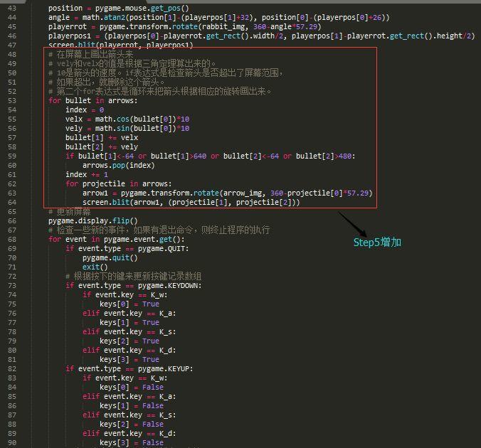Click 'for event in pygame.event.get():' line
Viewport: 481px width, 448px height.
pyautogui.click(x=117, y=240)
